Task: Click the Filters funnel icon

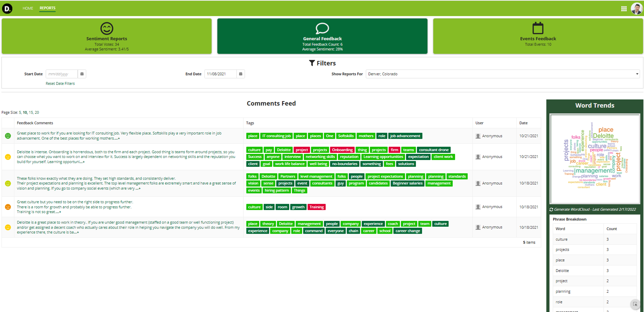Action: (x=312, y=63)
